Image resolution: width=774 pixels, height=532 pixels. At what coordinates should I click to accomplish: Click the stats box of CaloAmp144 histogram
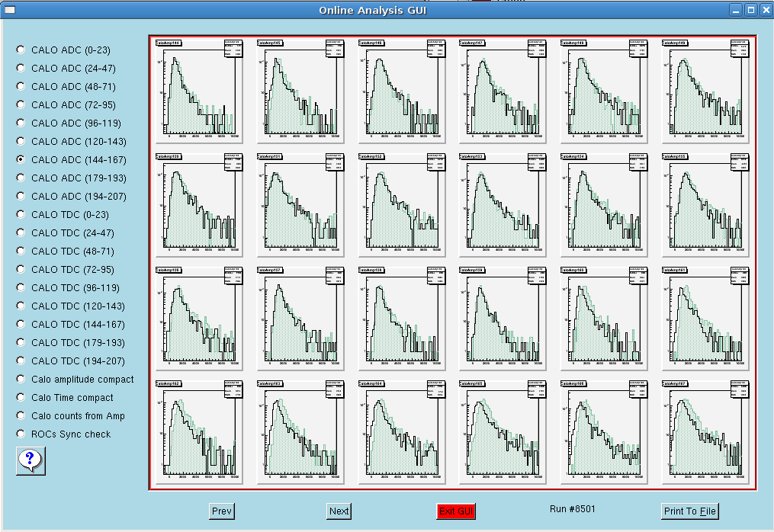tap(233, 48)
